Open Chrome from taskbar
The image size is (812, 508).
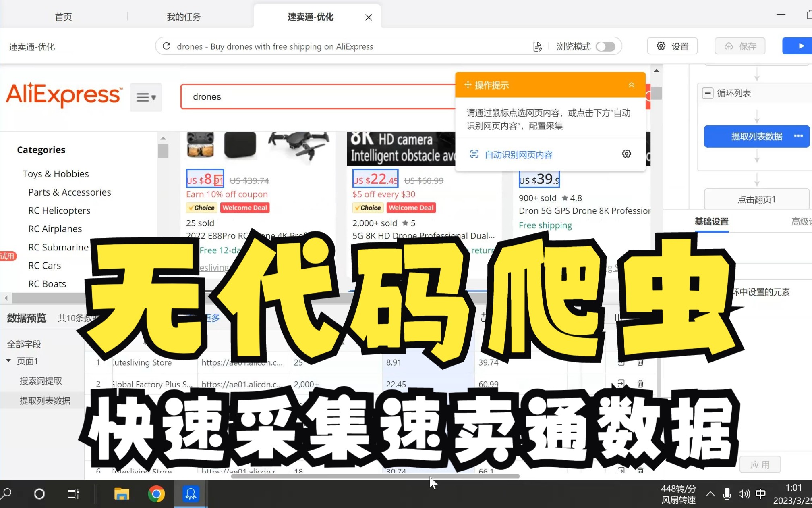tap(156, 493)
